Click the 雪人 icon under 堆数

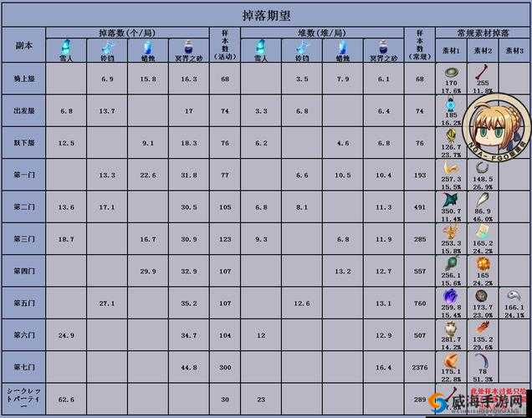pos(261,47)
